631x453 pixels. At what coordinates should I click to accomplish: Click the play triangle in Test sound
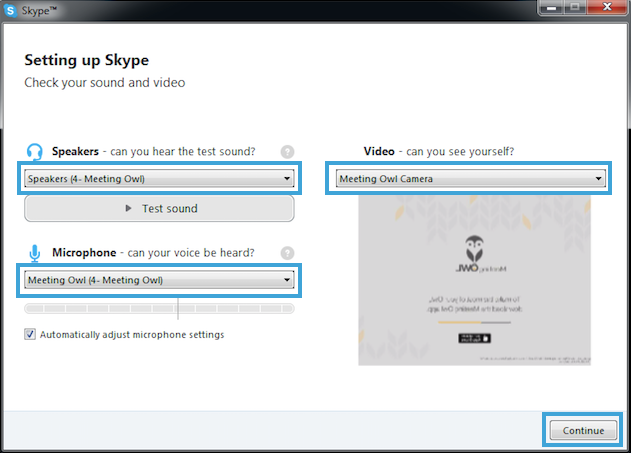(x=128, y=208)
